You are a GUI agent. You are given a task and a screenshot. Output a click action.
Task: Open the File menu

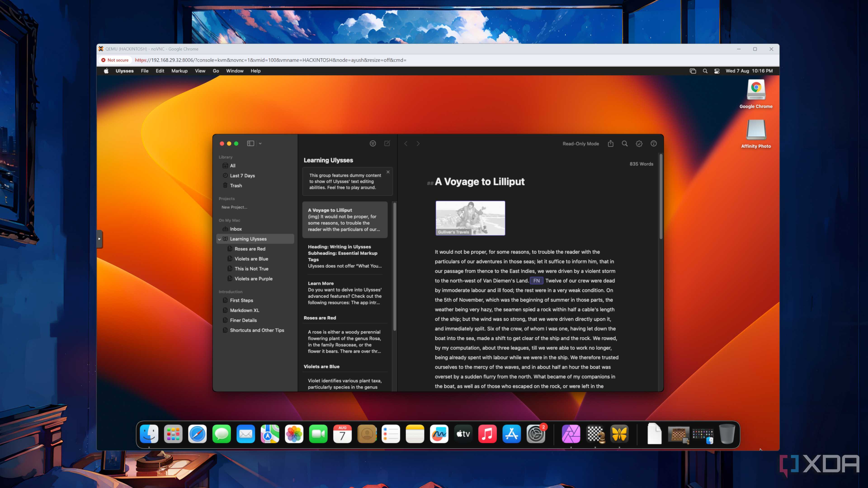(x=145, y=71)
